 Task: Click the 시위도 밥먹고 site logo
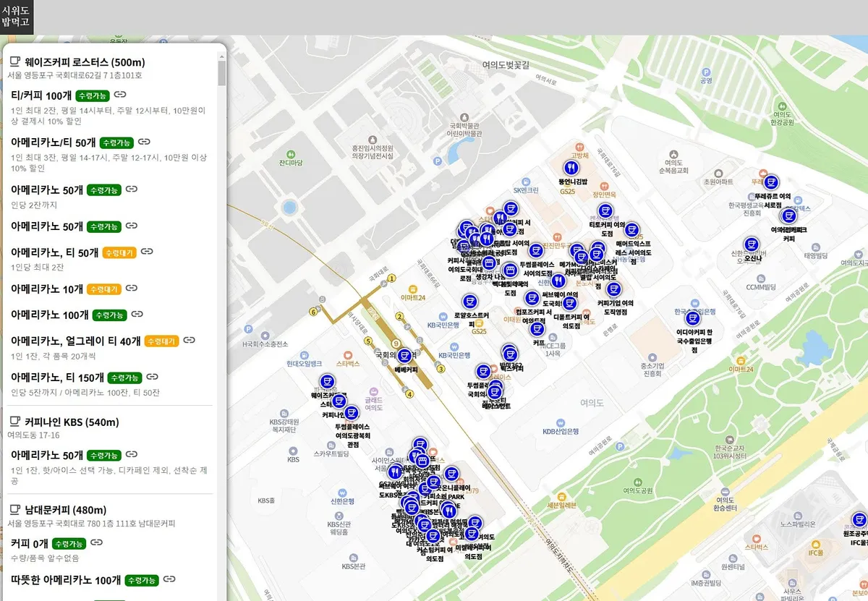point(17,17)
